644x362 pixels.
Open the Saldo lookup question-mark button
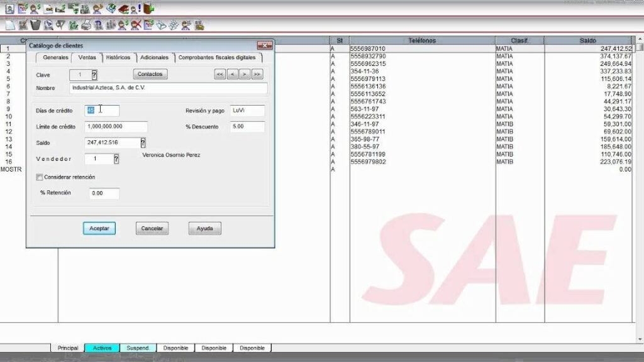(x=143, y=143)
